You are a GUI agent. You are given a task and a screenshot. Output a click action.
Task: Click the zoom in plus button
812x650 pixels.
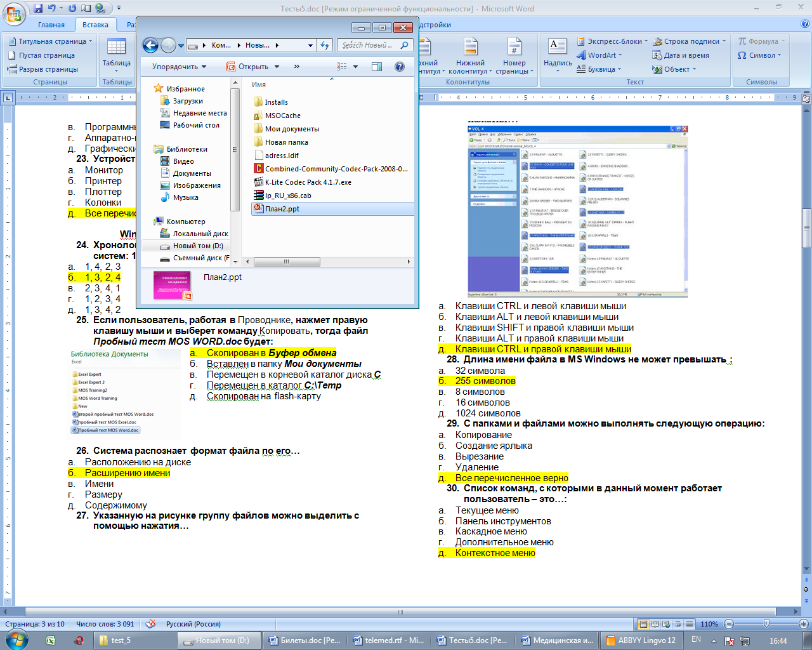[x=804, y=624]
